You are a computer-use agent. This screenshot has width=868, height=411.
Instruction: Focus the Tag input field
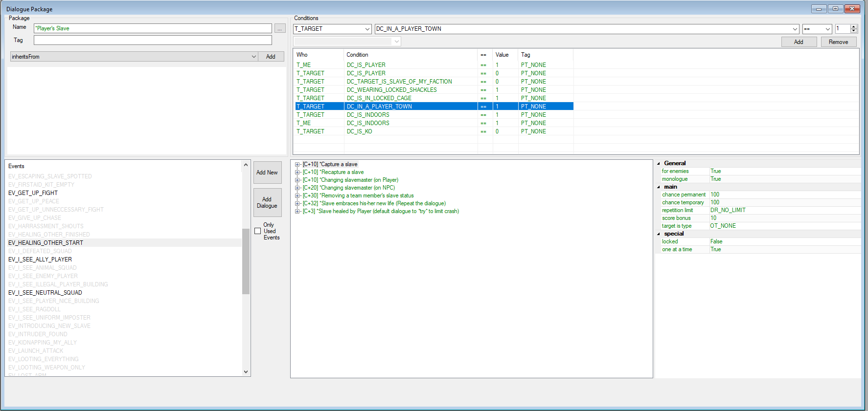click(153, 40)
